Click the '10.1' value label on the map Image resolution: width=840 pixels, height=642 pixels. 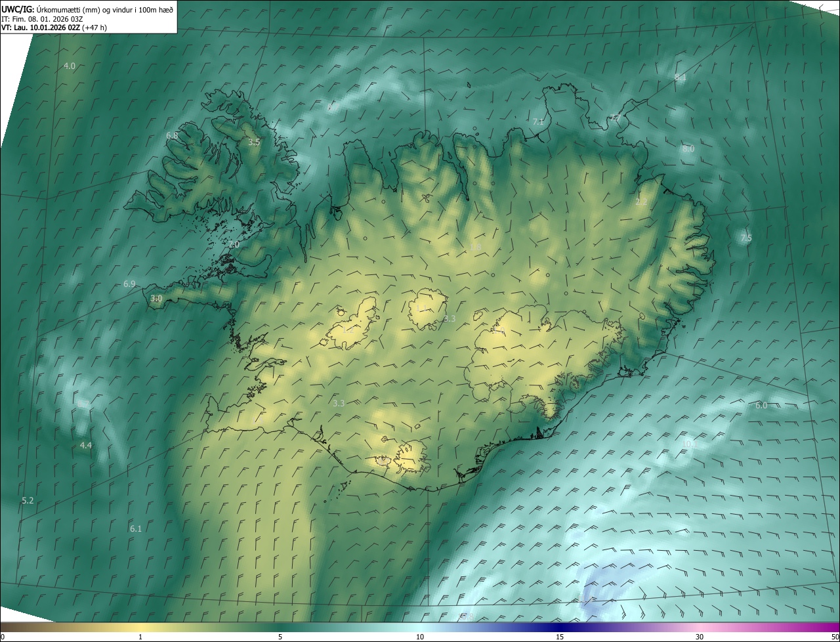click(689, 444)
